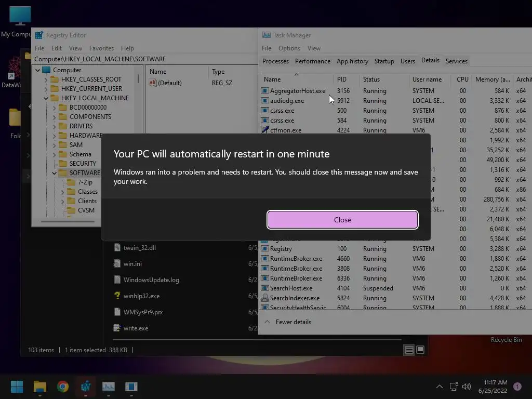Switch to Registry Editor taskbar icon
Image resolution: width=532 pixels, height=399 pixels.
(x=86, y=387)
